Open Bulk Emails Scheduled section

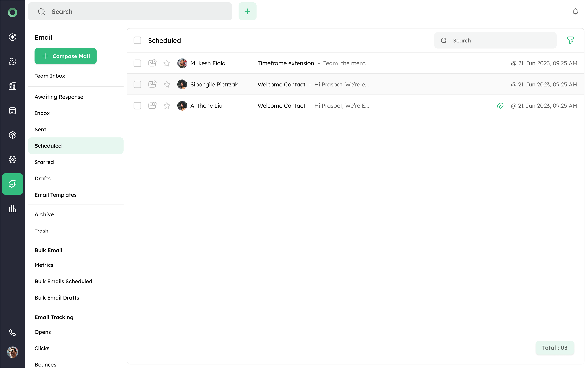click(x=63, y=281)
